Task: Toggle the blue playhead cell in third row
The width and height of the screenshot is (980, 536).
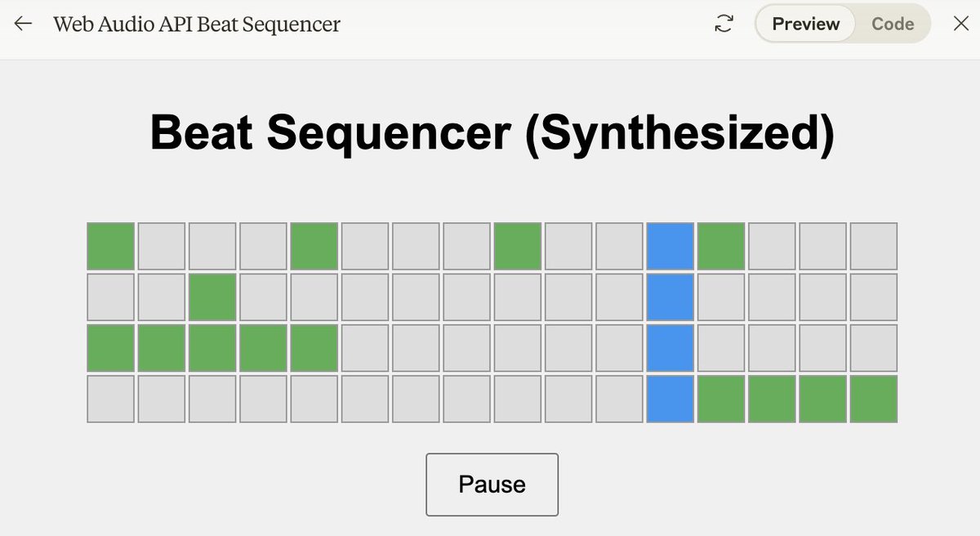Action: pyautogui.click(x=670, y=348)
